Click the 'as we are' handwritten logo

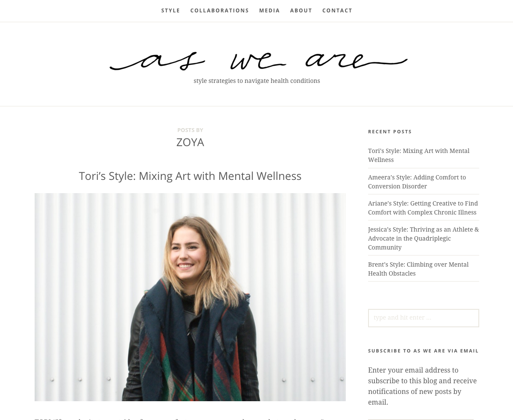pos(258,61)
